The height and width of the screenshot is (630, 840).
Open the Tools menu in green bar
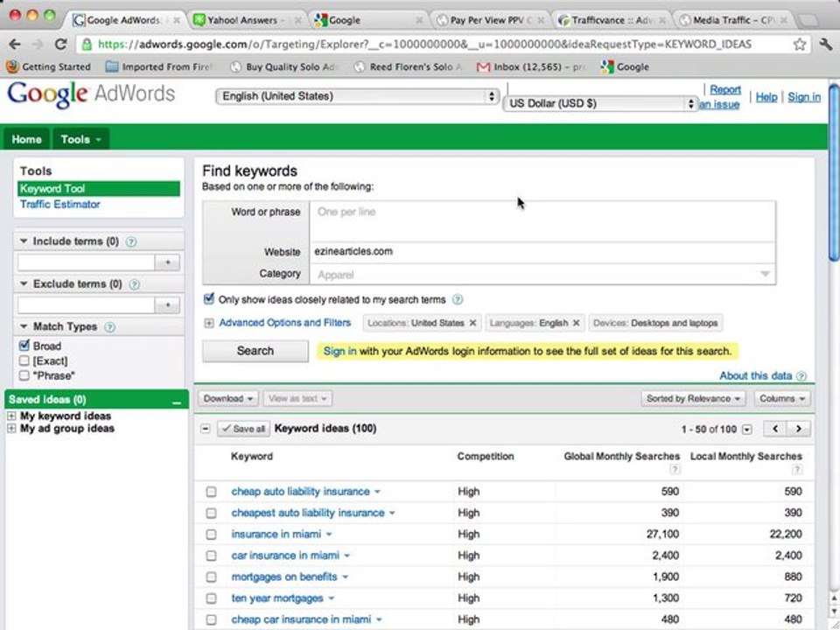[x=80, y=139]
